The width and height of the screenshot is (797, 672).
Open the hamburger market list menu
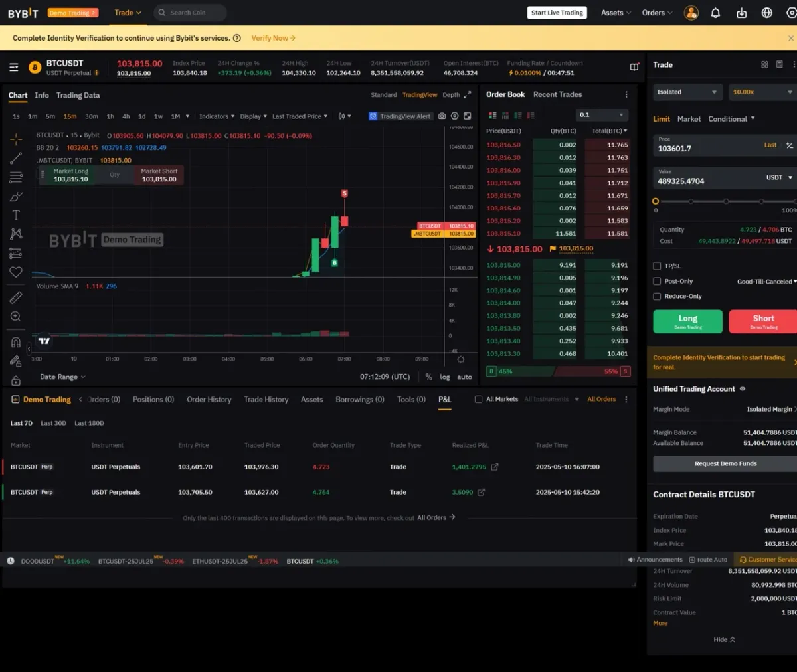coord(13,67)
